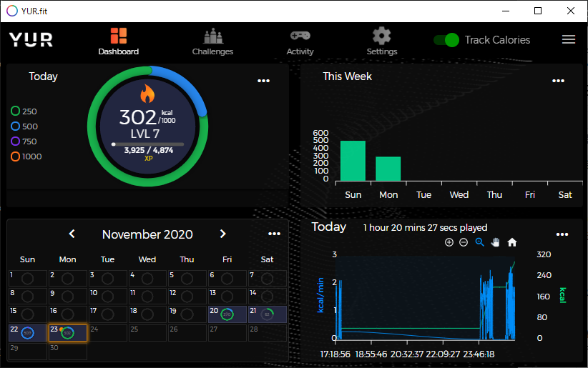The height and width of the screenshot is (368, 588).
Task: Click the 1 hour 20 mins played text
Action: pyautogui.click(x=425, y=227)
